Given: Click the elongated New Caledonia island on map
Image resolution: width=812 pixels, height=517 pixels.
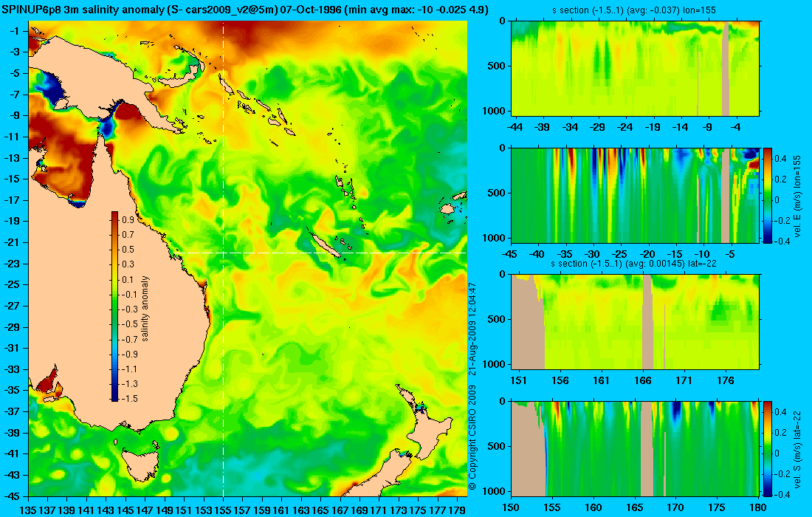Looking at the screenshot, I should pyautogui.click(x=325, y=244).
